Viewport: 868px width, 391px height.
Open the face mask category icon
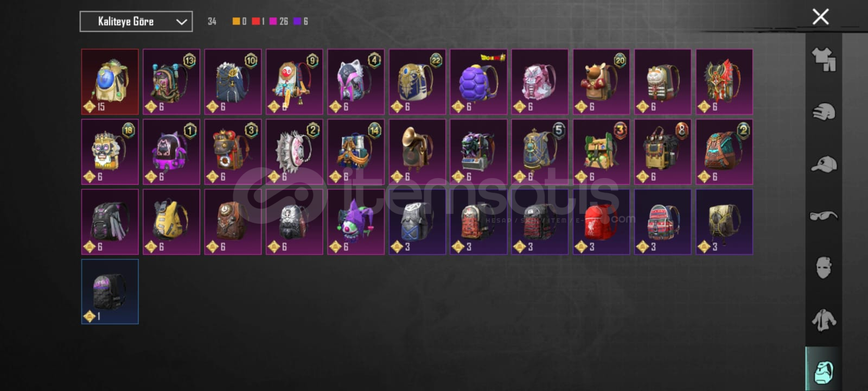pos(824,267)
